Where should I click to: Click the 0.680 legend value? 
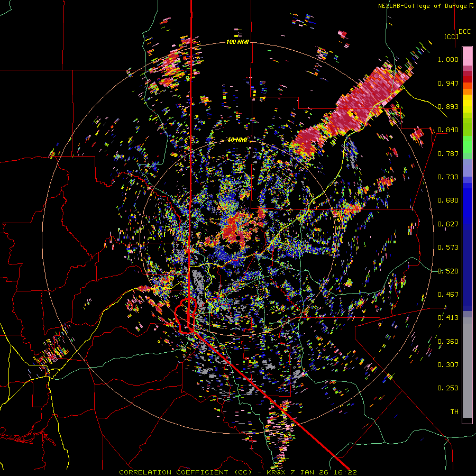[x=448, y=200]
